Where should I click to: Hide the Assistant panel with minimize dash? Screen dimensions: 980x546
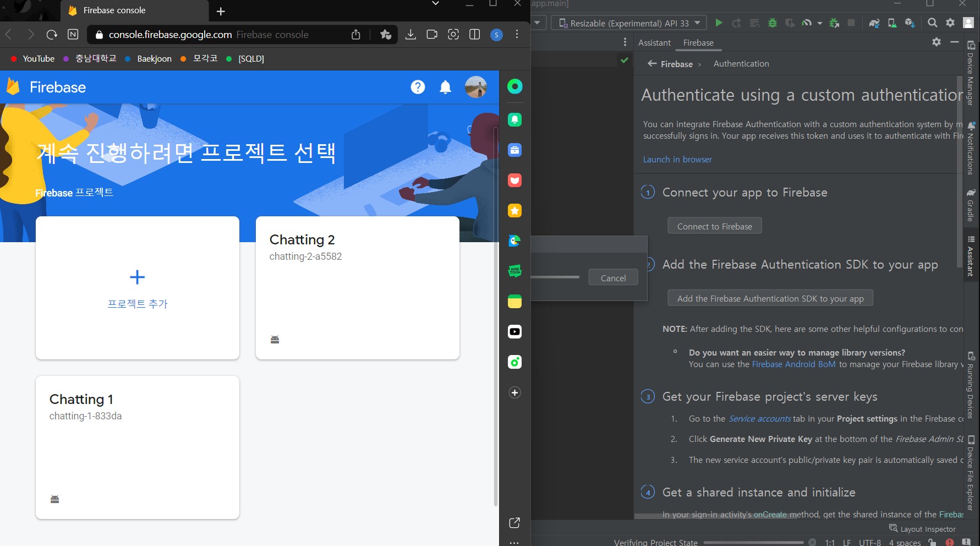955,42
